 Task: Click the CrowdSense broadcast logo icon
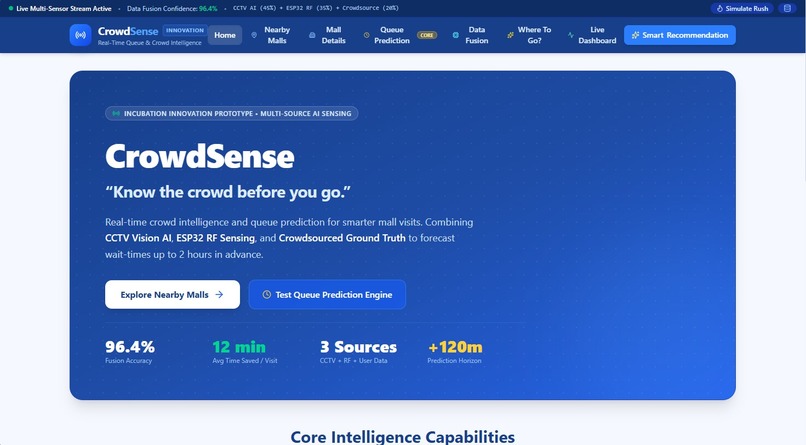80,35
